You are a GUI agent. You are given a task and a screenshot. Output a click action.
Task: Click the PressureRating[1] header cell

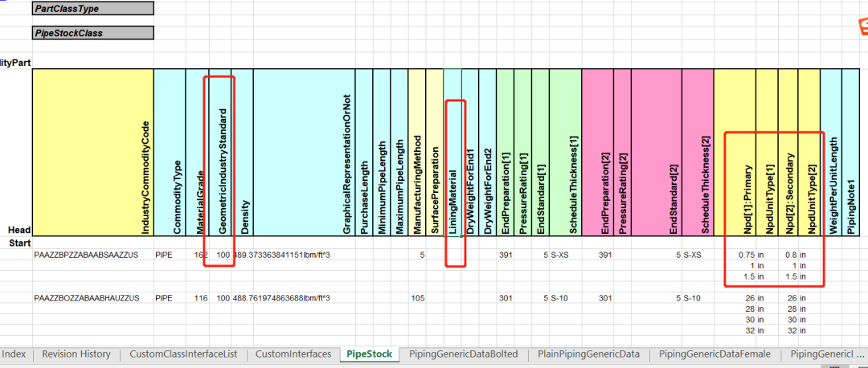522,153
